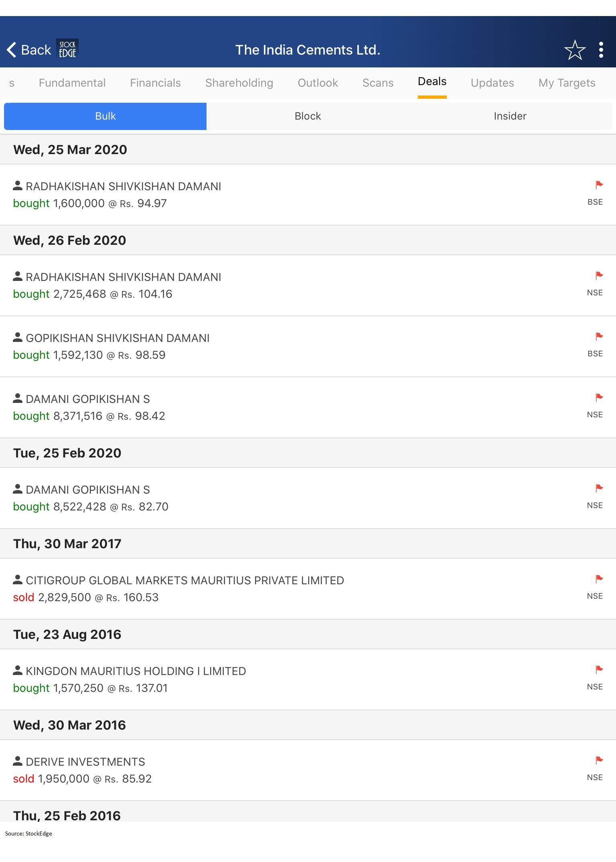Tap red flag beside Kingdon Mauritius deal

pyautogui.click(x=599, y=670)
